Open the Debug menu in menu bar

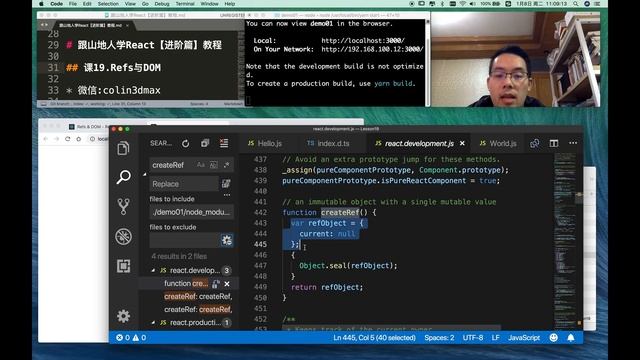(x=162, y=4)
